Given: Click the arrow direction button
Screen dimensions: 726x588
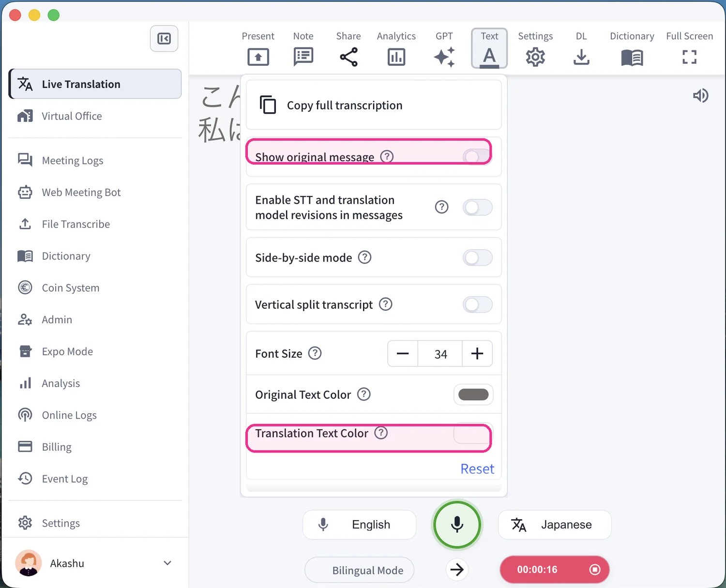Looking at the screenshot, I should [457, 570].
